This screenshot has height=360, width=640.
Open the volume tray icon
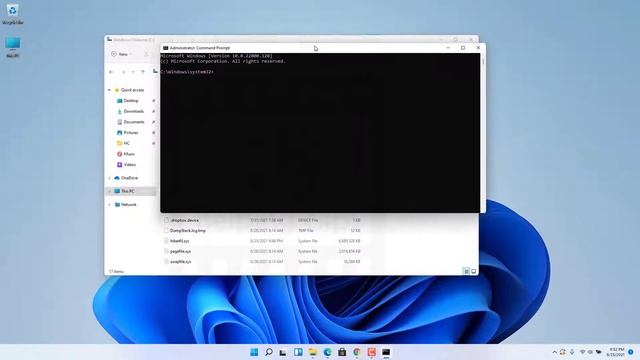coord(590,352)
